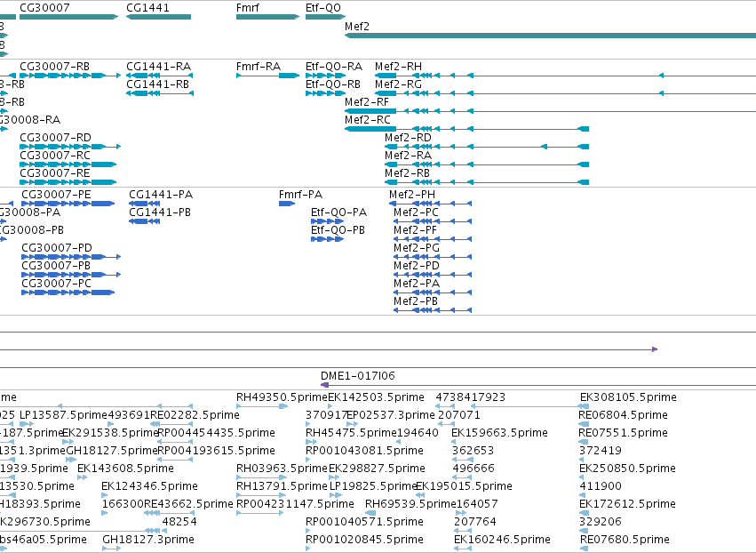Image resolution: width=756 pixels, height=553 pixels.
Task: Select transcript label CG1441-RA
Action: pos(159,67)
